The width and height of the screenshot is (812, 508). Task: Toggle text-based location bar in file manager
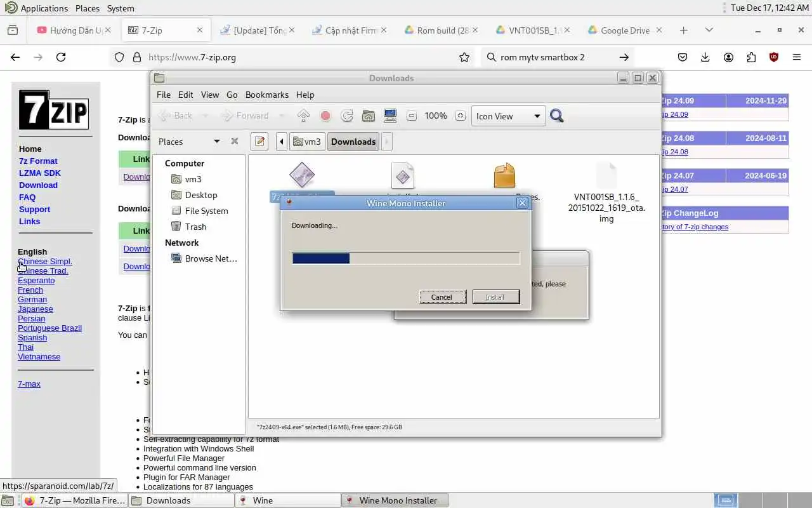coord(259,141)
